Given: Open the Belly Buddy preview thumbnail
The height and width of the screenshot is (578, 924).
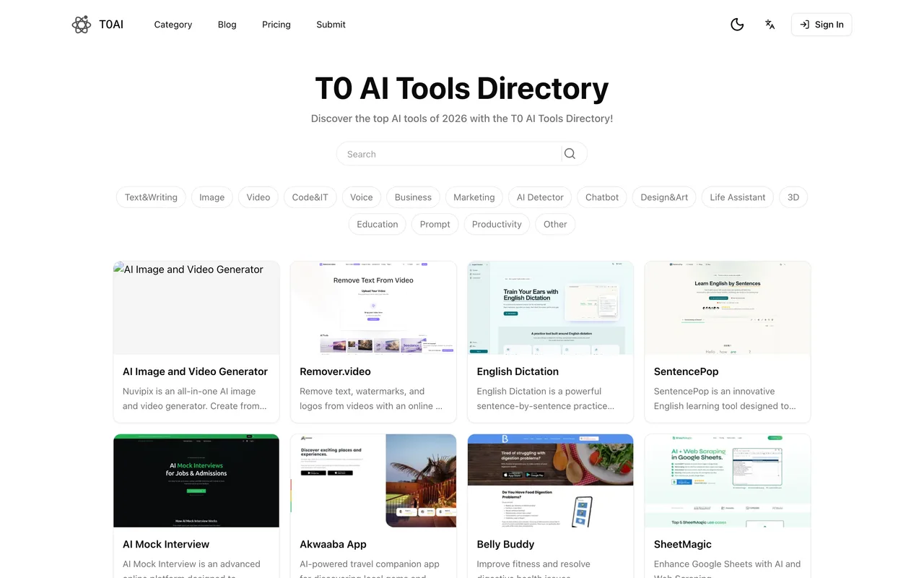Looking at the screenshot, I should [551, 480].
